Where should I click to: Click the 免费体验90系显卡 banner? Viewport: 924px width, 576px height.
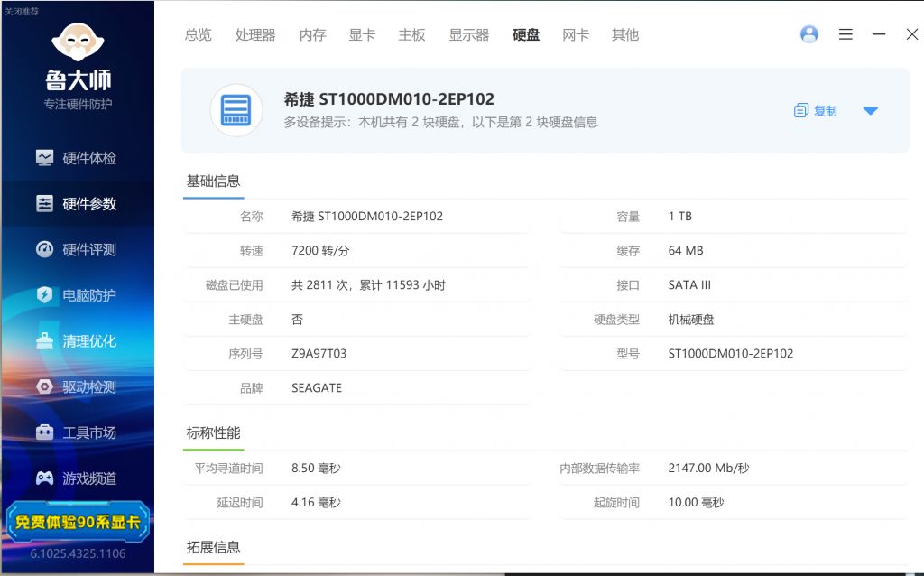78,522
